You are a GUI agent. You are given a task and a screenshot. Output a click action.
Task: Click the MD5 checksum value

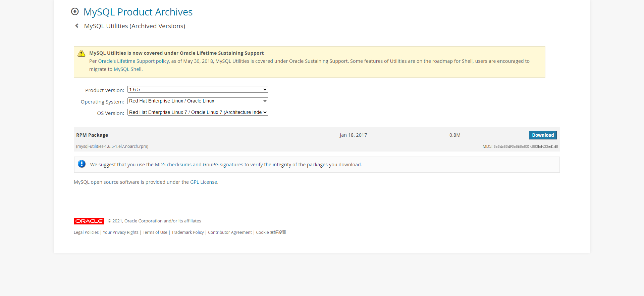click(526, 146)
